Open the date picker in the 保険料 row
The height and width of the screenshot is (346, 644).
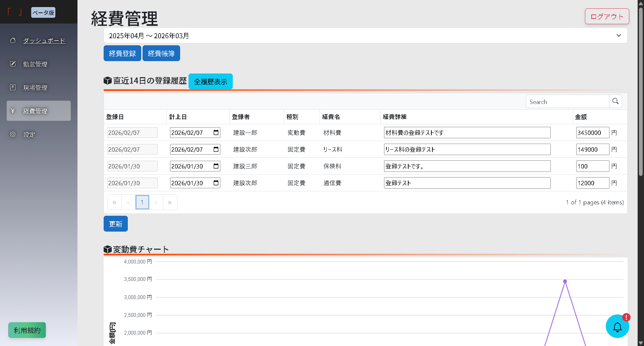coord(216,166)
